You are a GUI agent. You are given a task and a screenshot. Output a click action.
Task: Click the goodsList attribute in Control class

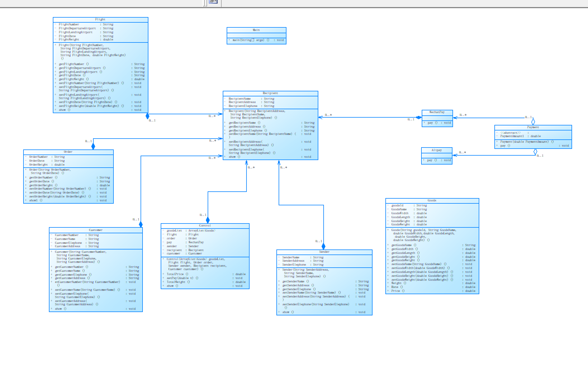point(174,231)
